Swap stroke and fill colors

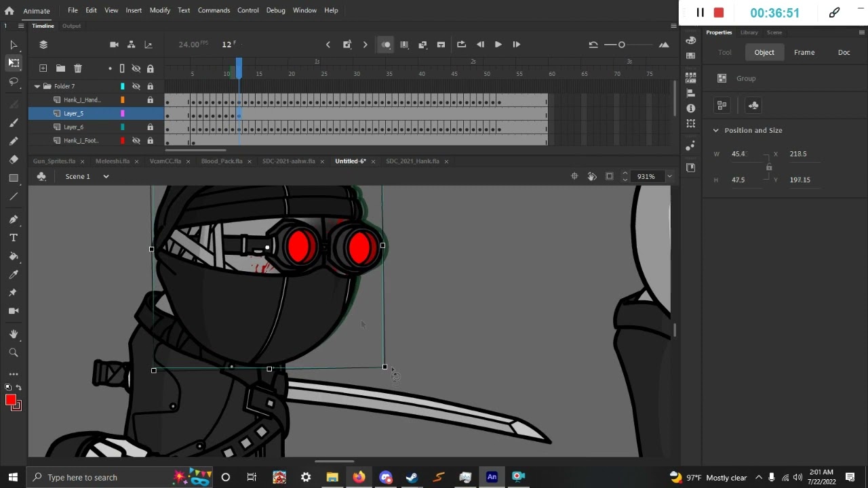coord(18,388)
